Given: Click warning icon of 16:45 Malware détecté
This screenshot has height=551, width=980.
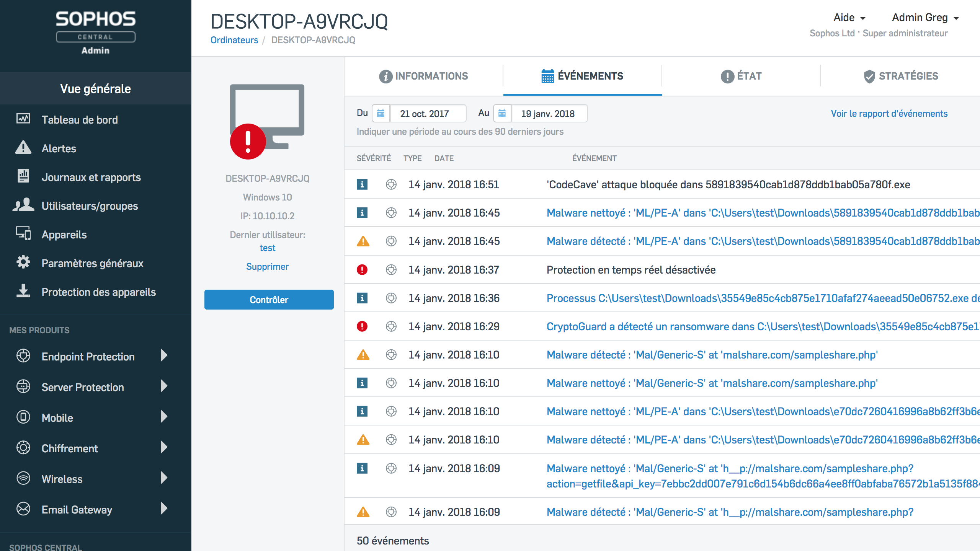Looking at the screenshot, I should click(363, 241).
